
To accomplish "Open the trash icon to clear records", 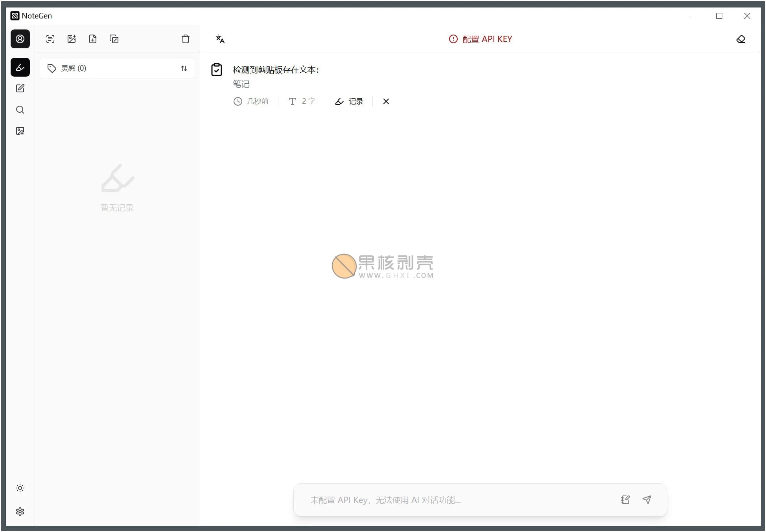I will tap(186, 39).
